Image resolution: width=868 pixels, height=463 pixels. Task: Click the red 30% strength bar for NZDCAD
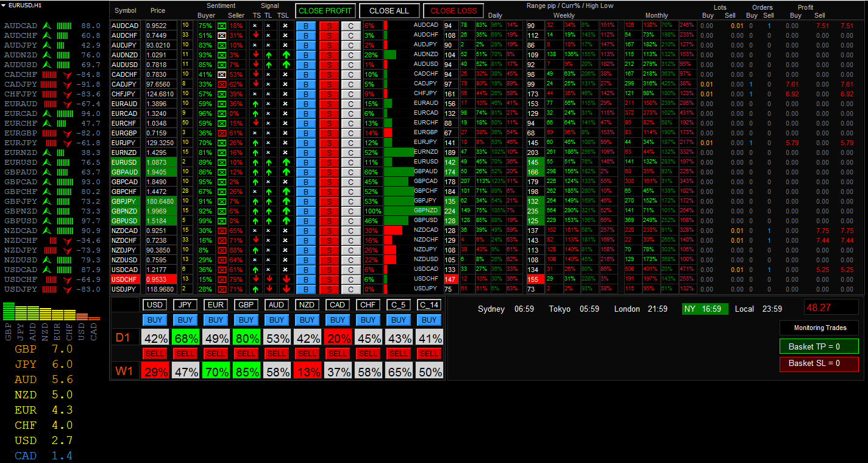tap(393, 231)
